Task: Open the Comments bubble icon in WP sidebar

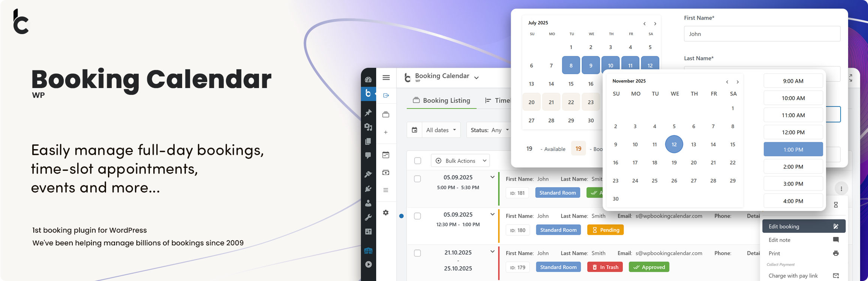Action: [368, 155]
